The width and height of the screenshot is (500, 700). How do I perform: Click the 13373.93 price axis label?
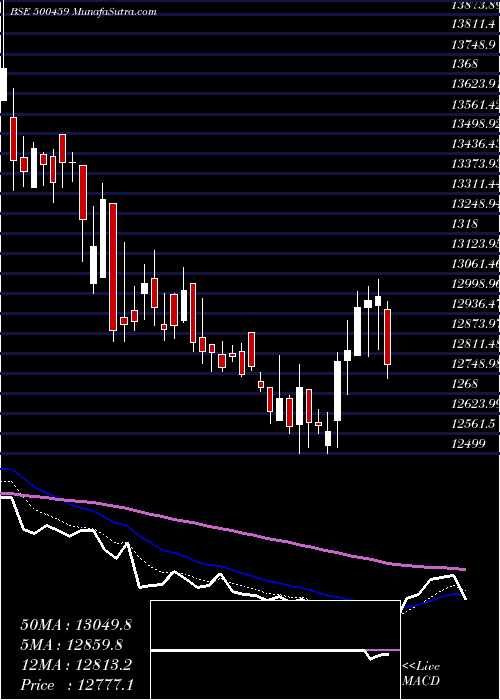[475, 163]
